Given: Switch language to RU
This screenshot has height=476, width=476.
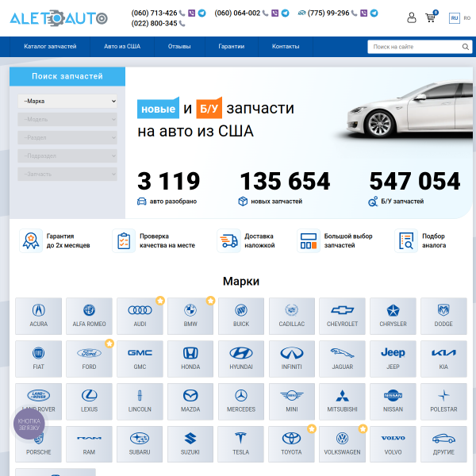Looking at the screenshot, I should pyautogui.click(x=455, y=18).
